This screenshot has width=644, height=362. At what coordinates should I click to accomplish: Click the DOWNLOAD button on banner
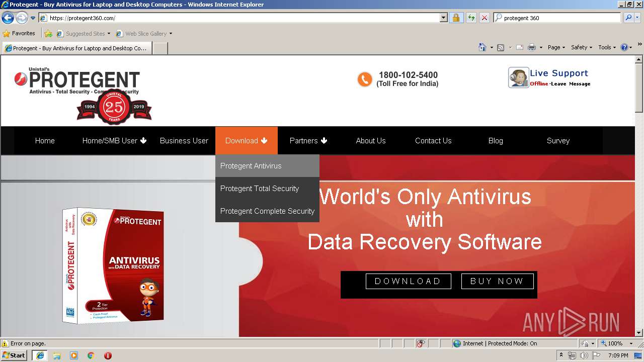pos(408,281)
